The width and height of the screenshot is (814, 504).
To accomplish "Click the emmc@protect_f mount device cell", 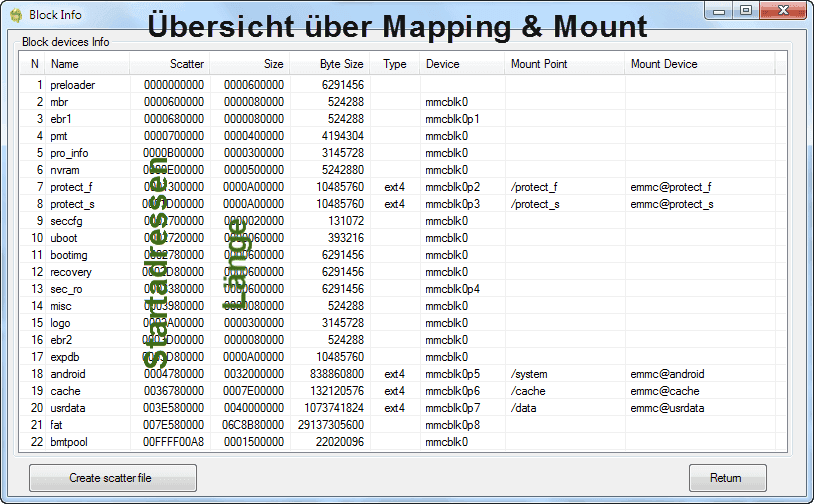I will (x=671, y=187).
